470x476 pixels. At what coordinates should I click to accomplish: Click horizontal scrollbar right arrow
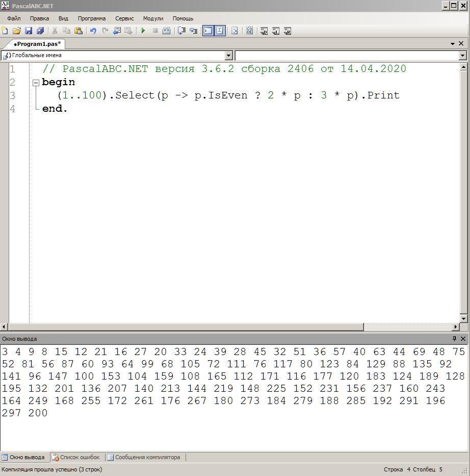[x=455, y=327]
